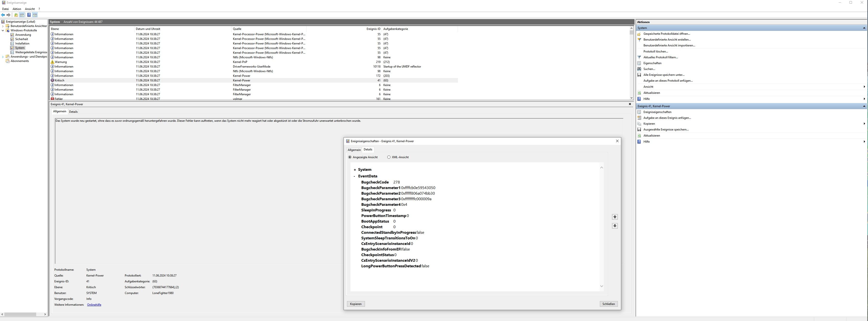Select the Warnung Kernel-PnP event row
This screenshot has width=868, height=321.
pyautogui.click(x=254, y=62)
